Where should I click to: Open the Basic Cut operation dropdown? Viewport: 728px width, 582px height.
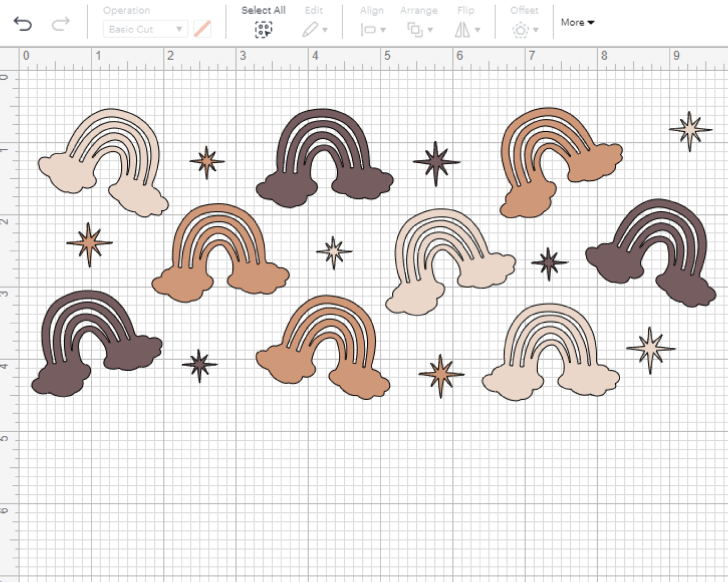click(145, 29)
